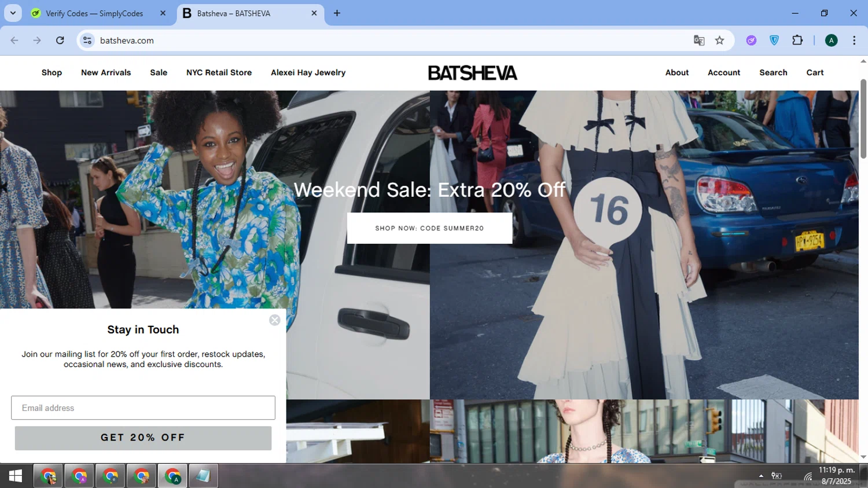Bookmark this page with star icon
Viewport: 868px width, 488px height.
click(x=719, y=40)
